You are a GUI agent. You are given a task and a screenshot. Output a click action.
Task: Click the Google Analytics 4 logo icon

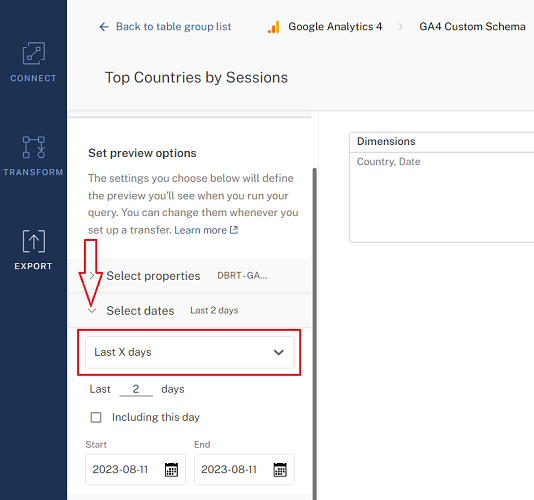(273, 27)
